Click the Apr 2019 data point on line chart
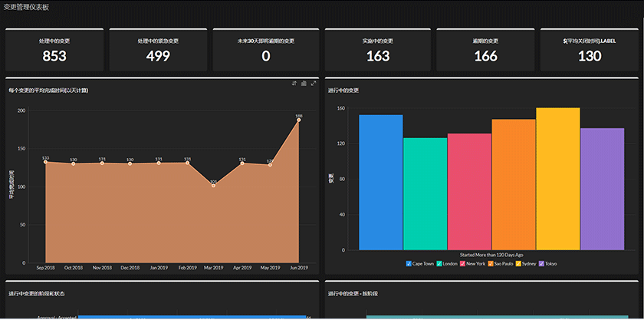The width and height of the screenshot is (644, 320). coord(242,163)
